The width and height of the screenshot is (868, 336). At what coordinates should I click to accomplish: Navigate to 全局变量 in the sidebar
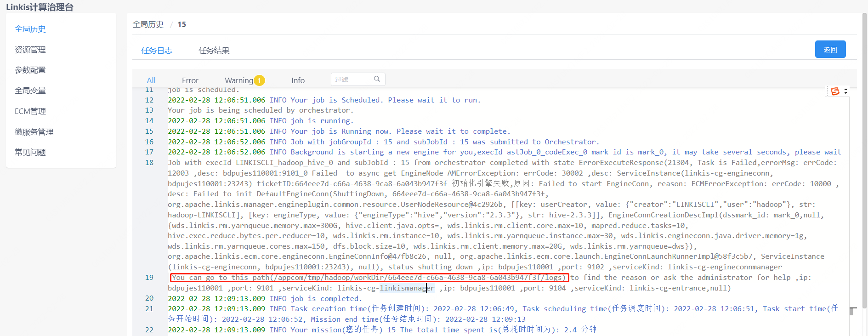pyautogui.click(x=30, y=91)
